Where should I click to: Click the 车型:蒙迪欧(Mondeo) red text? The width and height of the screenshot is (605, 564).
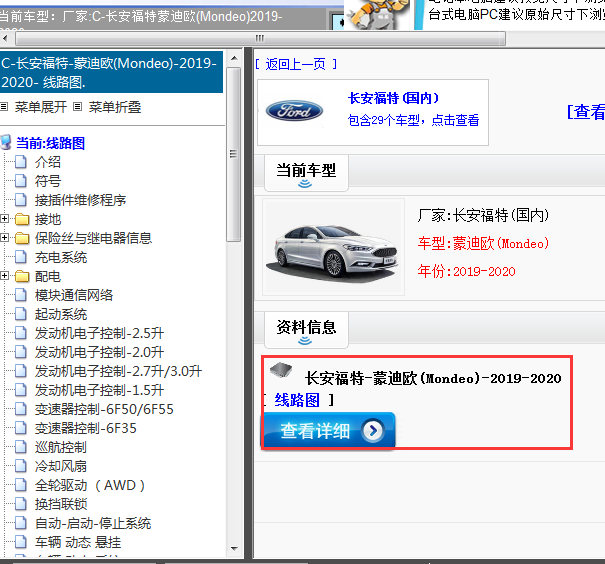click(x=483, y=243)
